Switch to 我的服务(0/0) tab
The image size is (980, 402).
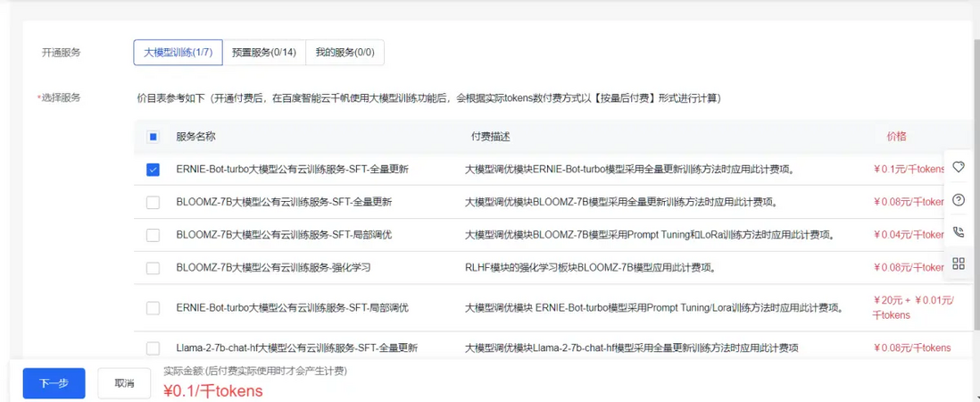[x=345, y=53]
